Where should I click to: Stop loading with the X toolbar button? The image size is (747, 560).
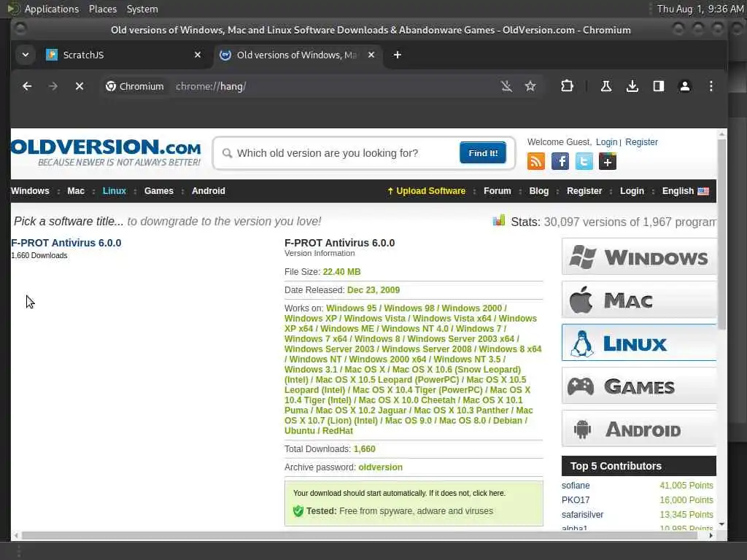coord(80,86)
